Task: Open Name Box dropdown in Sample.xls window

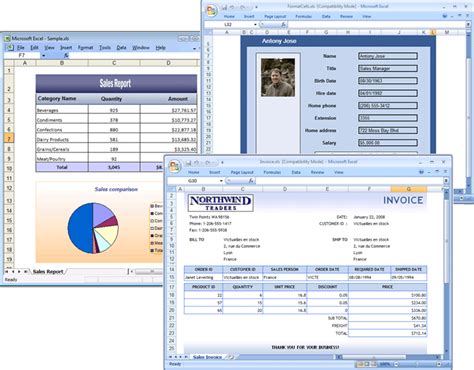Action: pyautogui.click(x=44, y=55)
